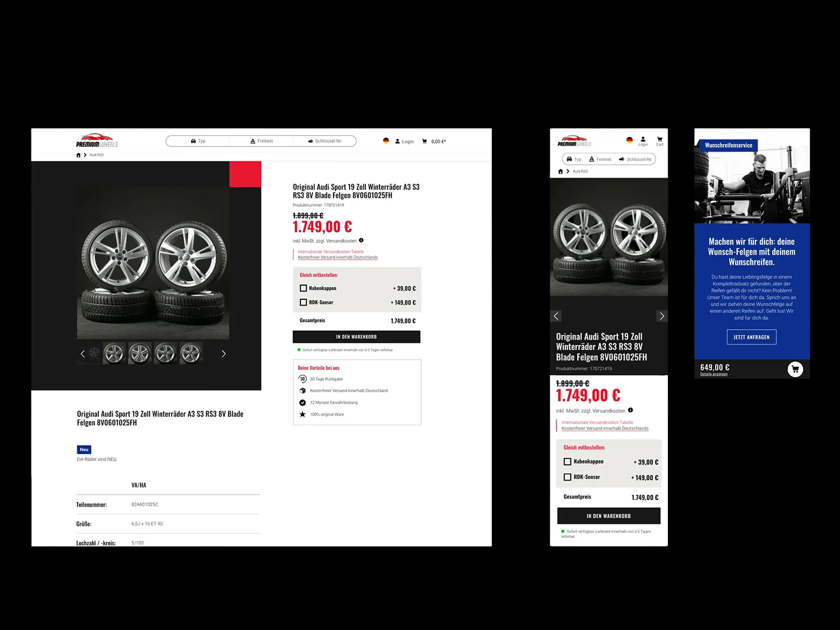The width and height of the screenshot is (840, 630).
Task: Click the 1.749,00 € price on desktop
Action: tap(322, 227)
